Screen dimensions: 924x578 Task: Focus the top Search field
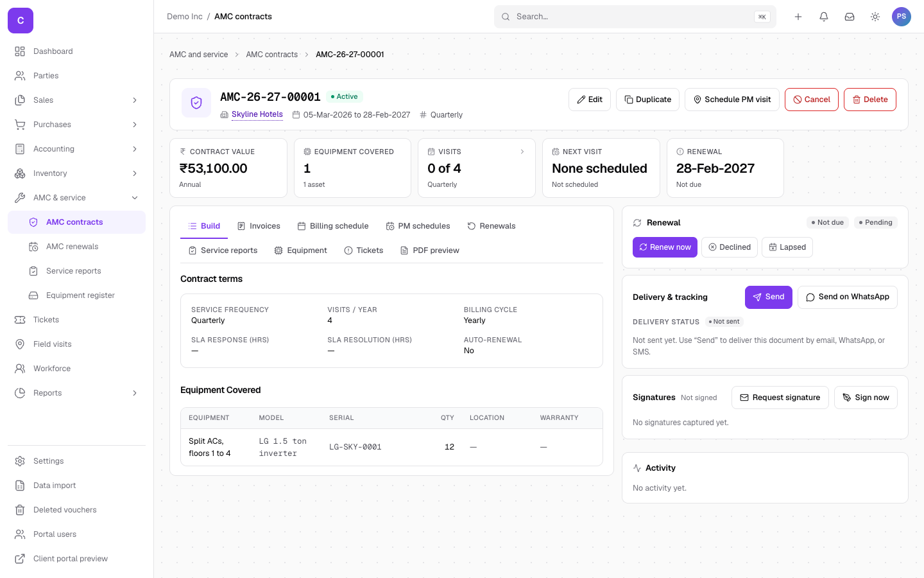[x=635, y=17]
